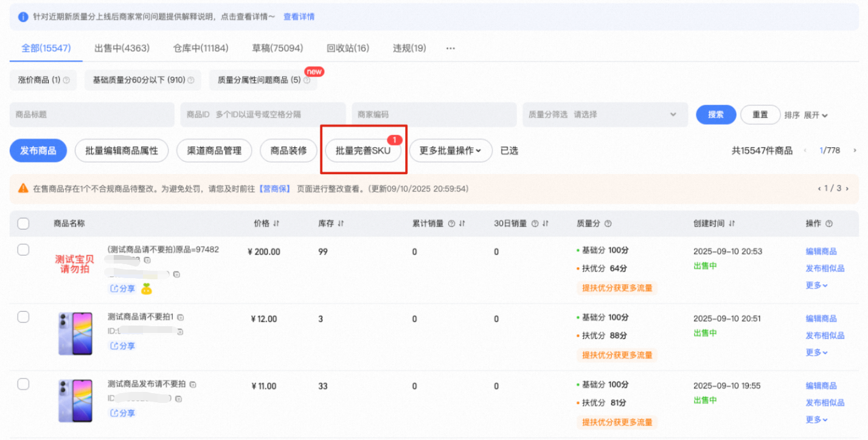Switch to 草稿(75094) tab
The image size is (868, 440).
(x=277, y=48)
